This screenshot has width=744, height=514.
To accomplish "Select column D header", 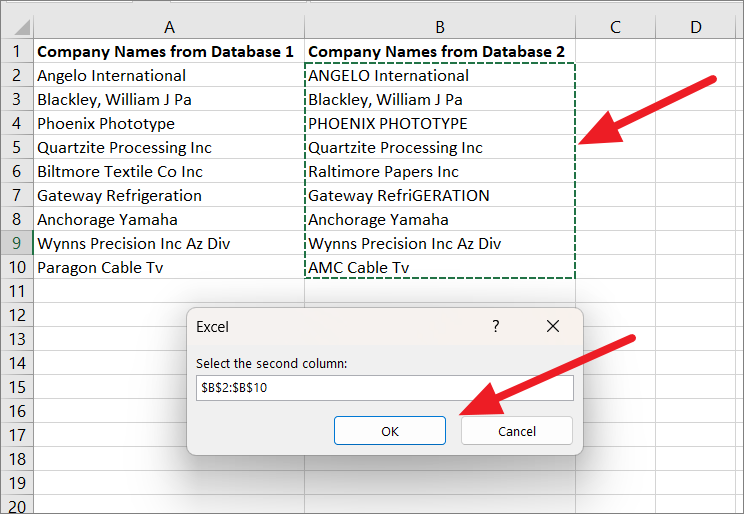I will [x=696, y=27].
